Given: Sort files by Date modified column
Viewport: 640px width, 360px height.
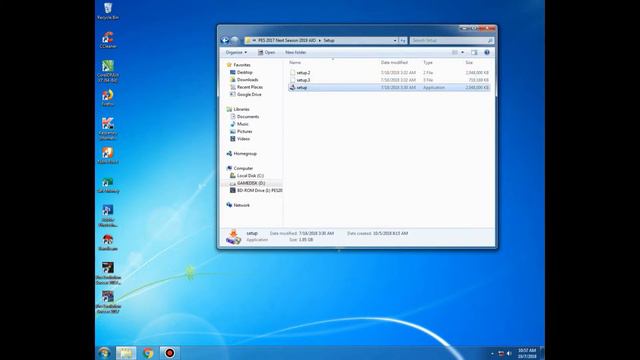Looking at the screenshot, I should (x=394, y=62).
